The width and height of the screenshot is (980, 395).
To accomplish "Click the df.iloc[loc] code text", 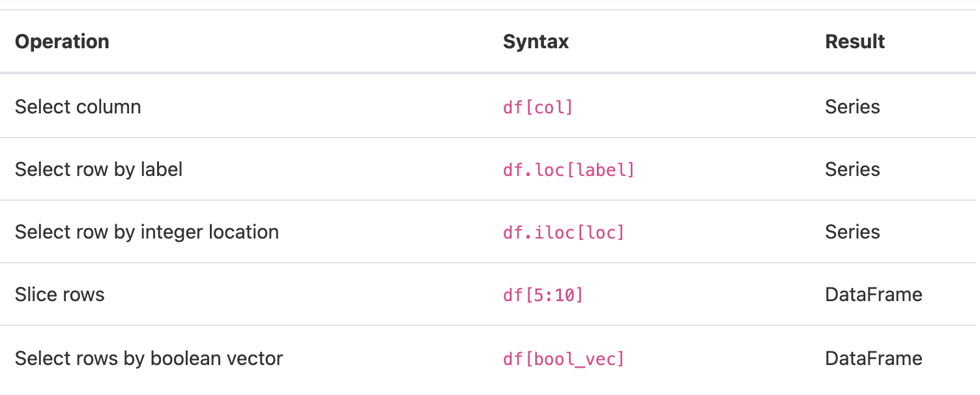I will (564, 233).
